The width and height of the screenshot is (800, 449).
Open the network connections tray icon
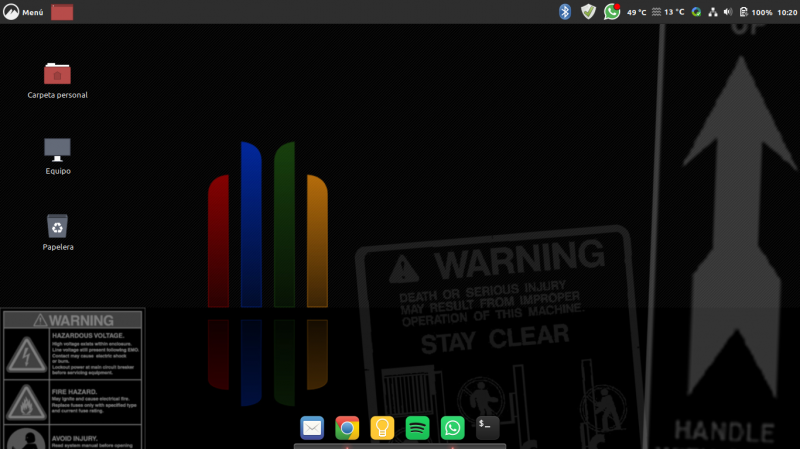click(x=712, y=12)
